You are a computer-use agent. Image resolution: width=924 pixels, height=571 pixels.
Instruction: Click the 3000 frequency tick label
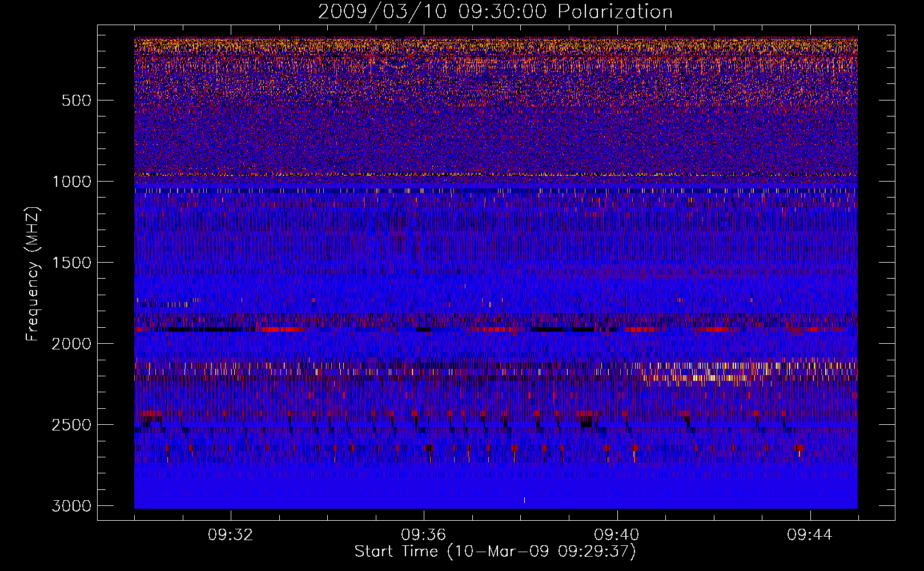(x=71, y=506)
